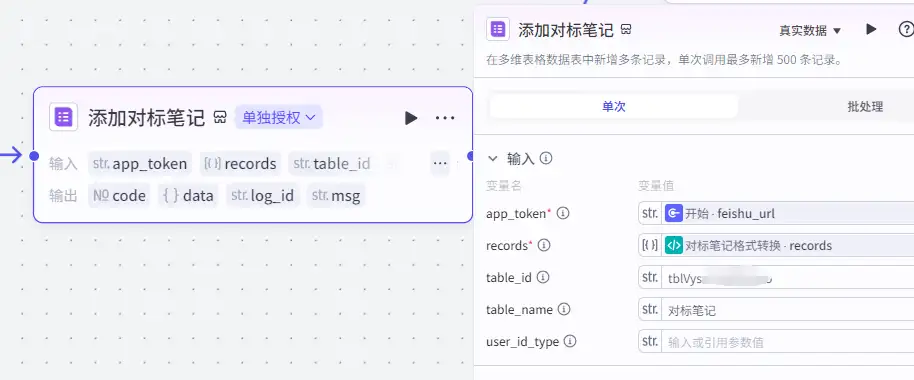The width and height of the screenshot is (914, 380).
Task: Click array type selector for records
Action: [650, 245]
